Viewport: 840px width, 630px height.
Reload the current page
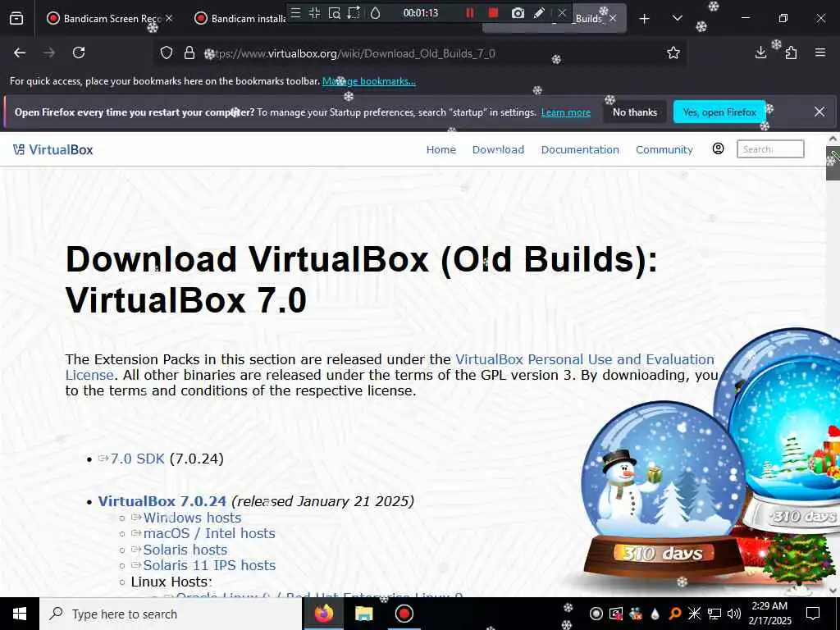pos(79,52)
